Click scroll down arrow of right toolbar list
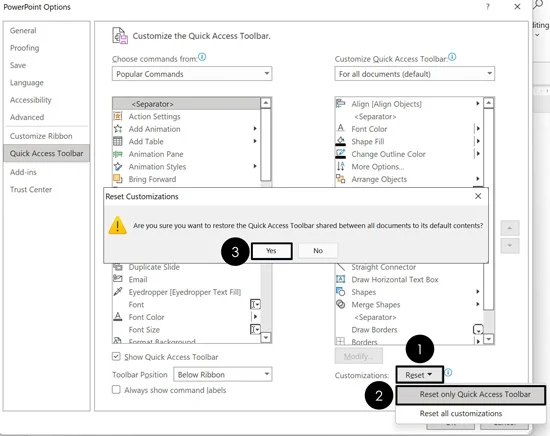Viewport: 550px width, 436px height. pyautogui.click(x=489, y=339)
